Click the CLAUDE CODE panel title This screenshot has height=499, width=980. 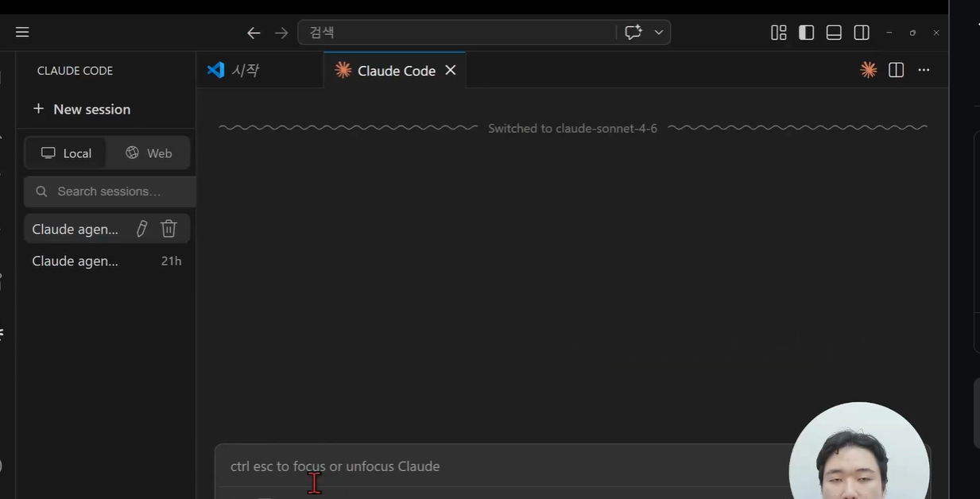(x=75, y=71)
